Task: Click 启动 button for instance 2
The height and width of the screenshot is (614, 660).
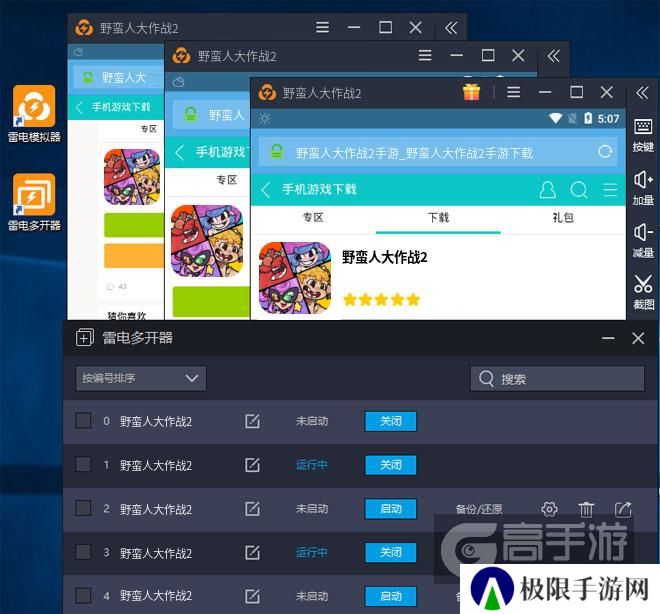Action: (391, 509)
